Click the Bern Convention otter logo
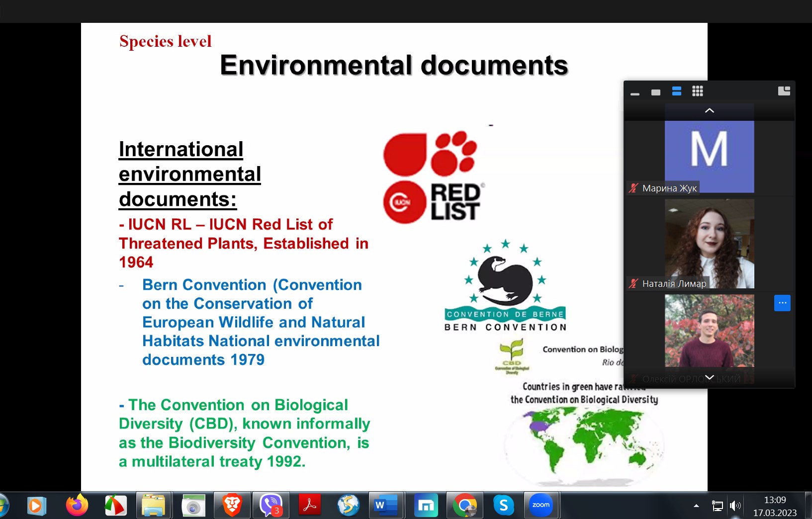Image resolution: width=812 pixels, height=519 pixels. coord(505,285)
